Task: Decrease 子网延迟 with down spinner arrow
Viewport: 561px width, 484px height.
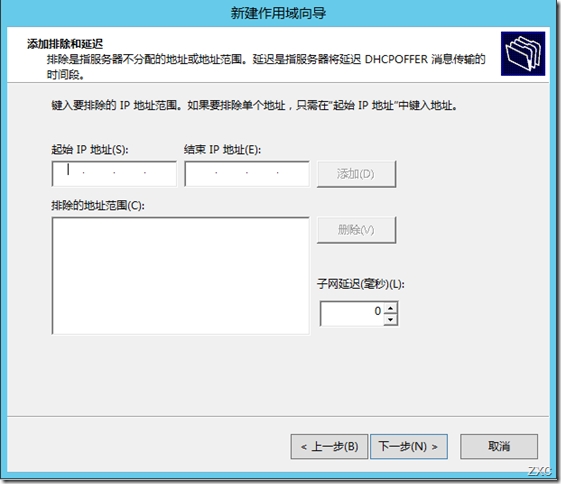Action: [x=390, y=319]
